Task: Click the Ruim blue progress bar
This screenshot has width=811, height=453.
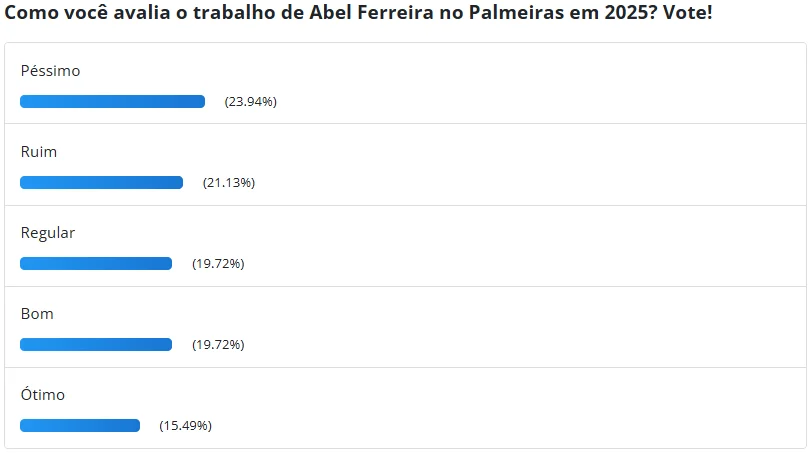Action: click(101, 182)
